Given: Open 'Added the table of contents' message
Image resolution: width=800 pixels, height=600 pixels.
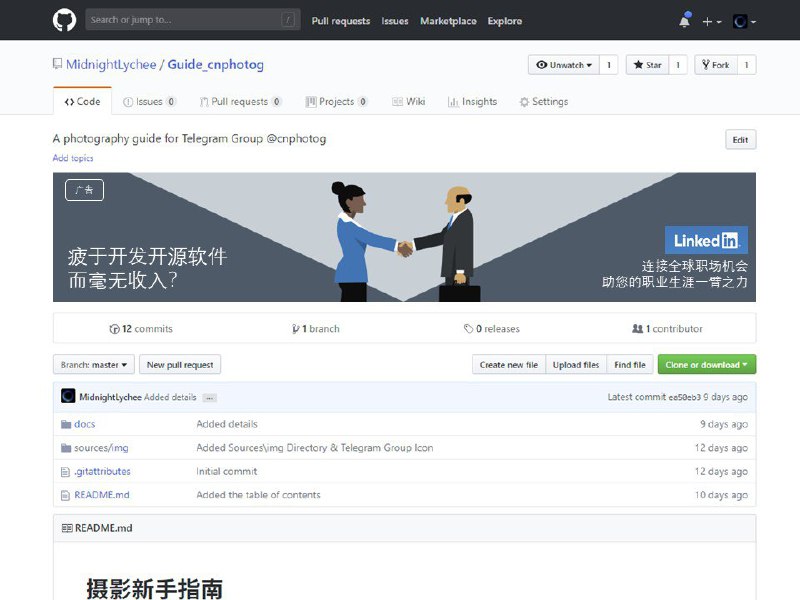Looking at the screenshot, I should [x=258, y=495].
